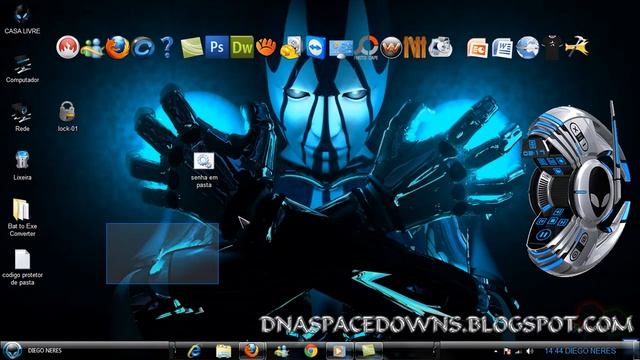Open the network status tray icon
The image size is (640, 360).
(x=518, y=351)
